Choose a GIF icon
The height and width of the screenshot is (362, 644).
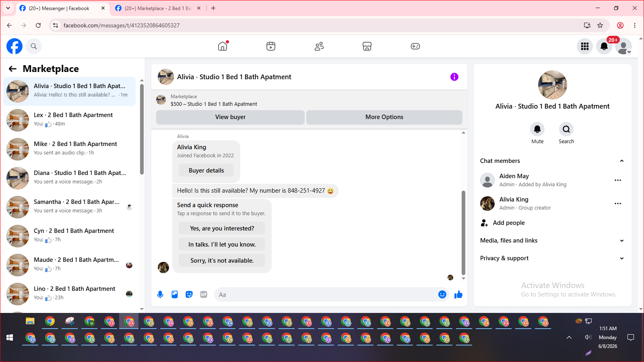[x=204, y=294]
